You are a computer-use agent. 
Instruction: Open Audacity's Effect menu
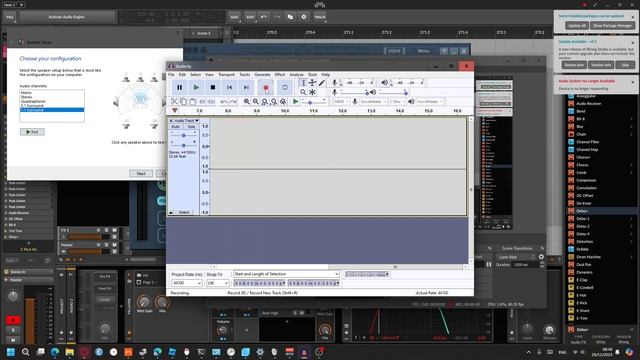(280, 75)
